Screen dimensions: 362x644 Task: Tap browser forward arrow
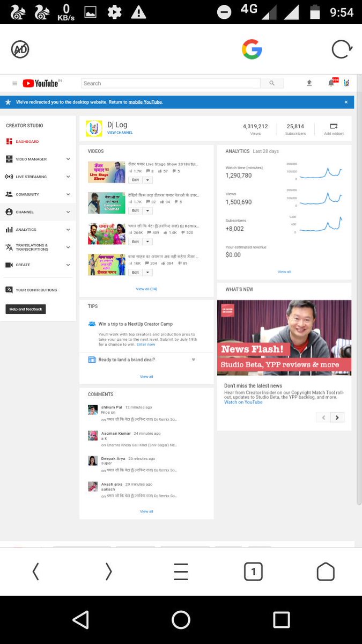(108, 572)
